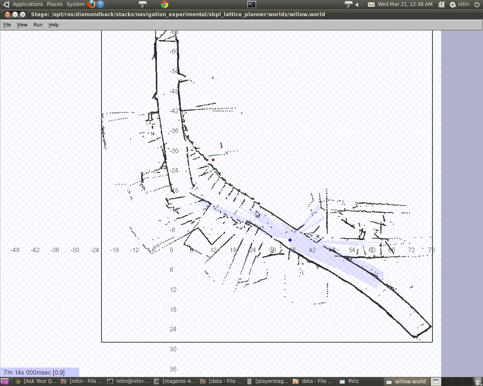Open the Help menu in Stage
The width and height of the screenshot is (483, 386).
(54, 25)
